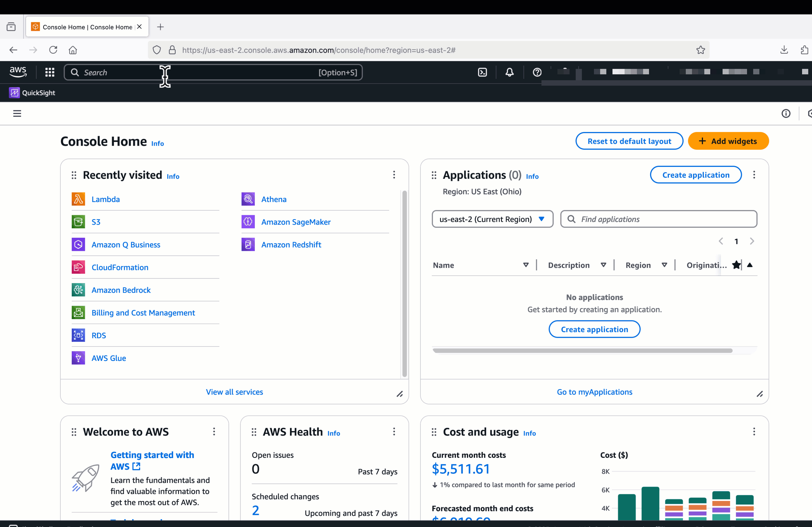
Task: Open the View all services link
Action: 234,392
